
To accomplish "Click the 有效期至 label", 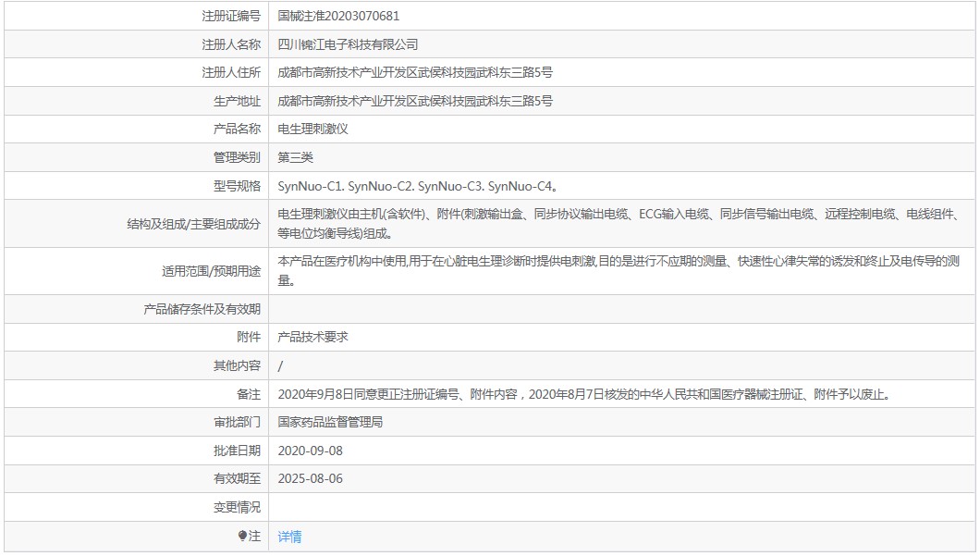I will coord(237,479).
